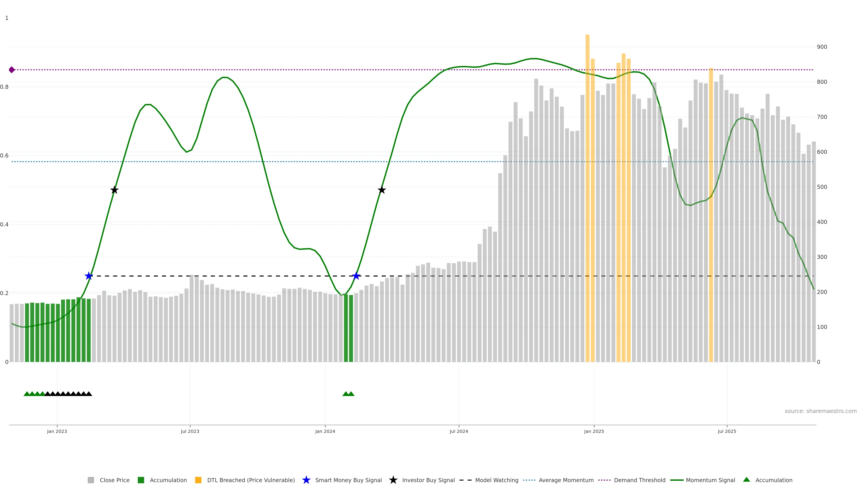This screenshot has width=868, height=488.
Task: Toggle Model Watching legend entry
Action: pos(496,480)
